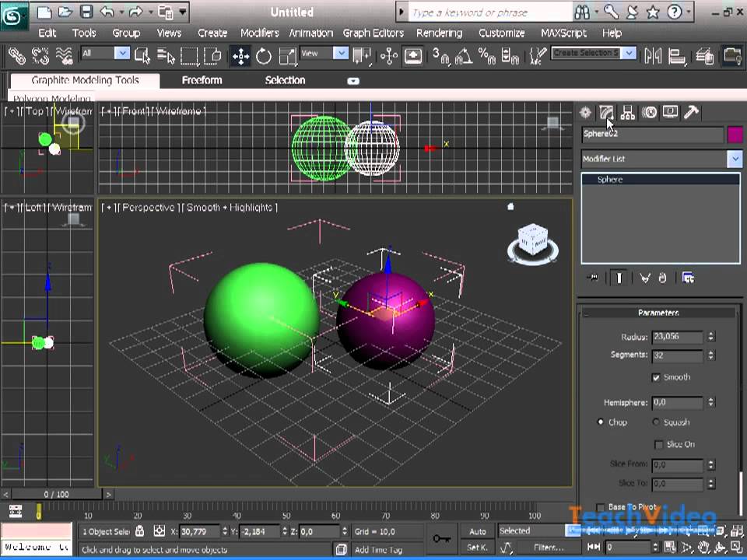The height and width of the screenshot is (560, 747).
Task: Open Key Filters... button
Action: pos(547,548)
